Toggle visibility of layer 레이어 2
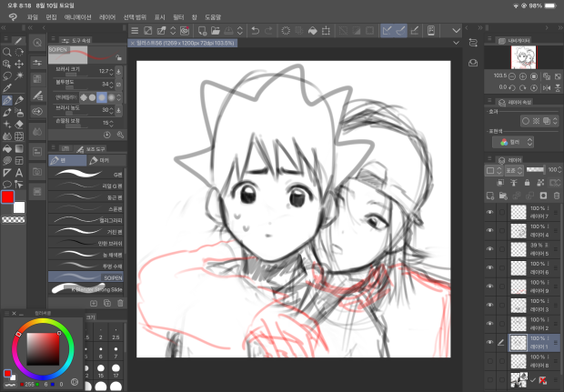This screenshot has height=392, width=564. click(489, 323)
